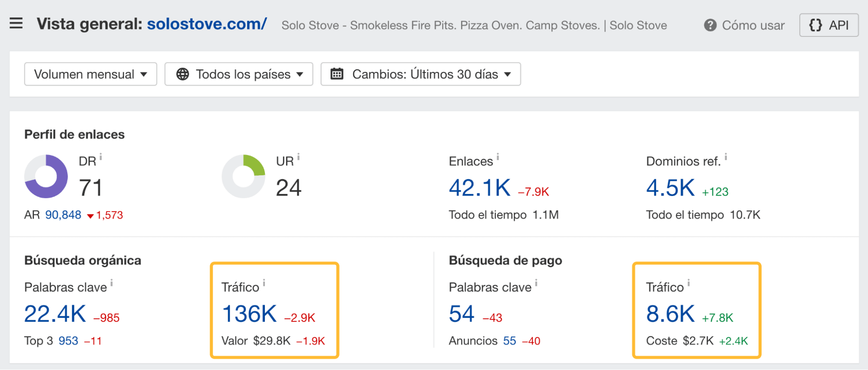Open the solostove.com/ link
This screenshot has height=370, width=868.
pos(206,24)
